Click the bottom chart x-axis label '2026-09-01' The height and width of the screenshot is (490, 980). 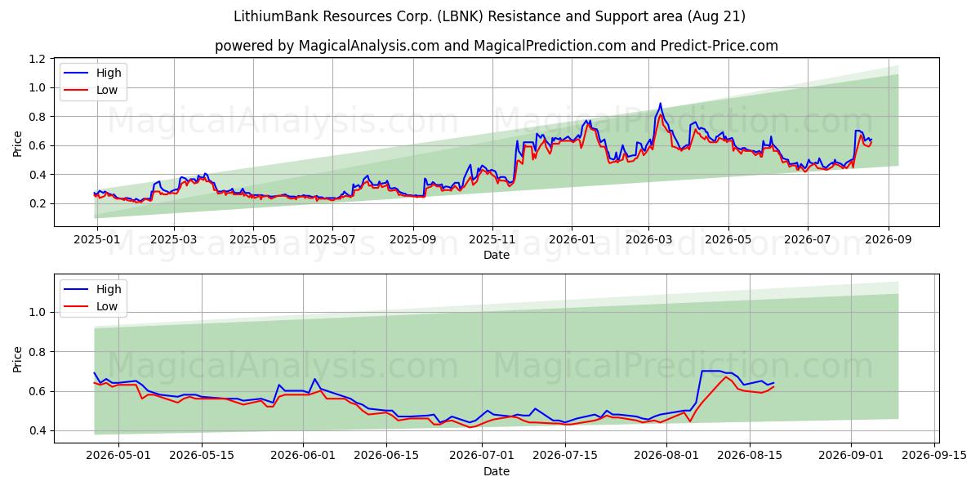pyautogui.click(x=851, y=457)
